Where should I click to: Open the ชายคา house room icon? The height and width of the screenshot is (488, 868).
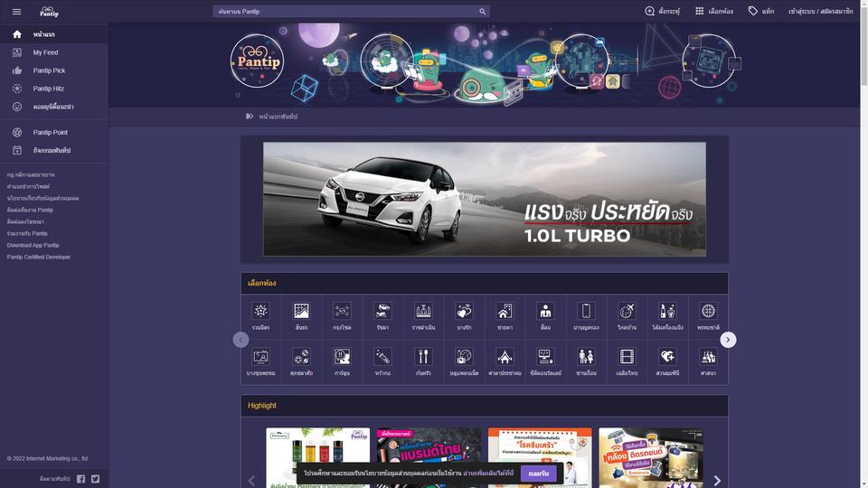point(505,311)
